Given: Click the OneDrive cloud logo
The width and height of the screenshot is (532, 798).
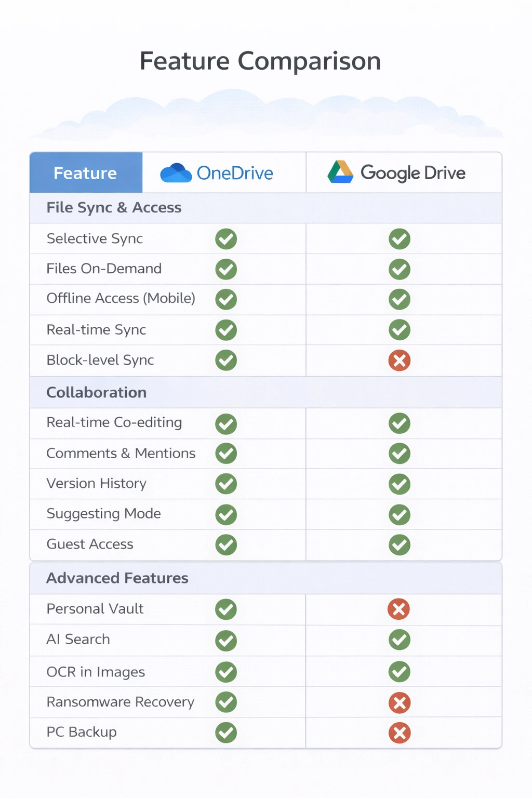Looking at the screenshot, I should coord(176,172).
